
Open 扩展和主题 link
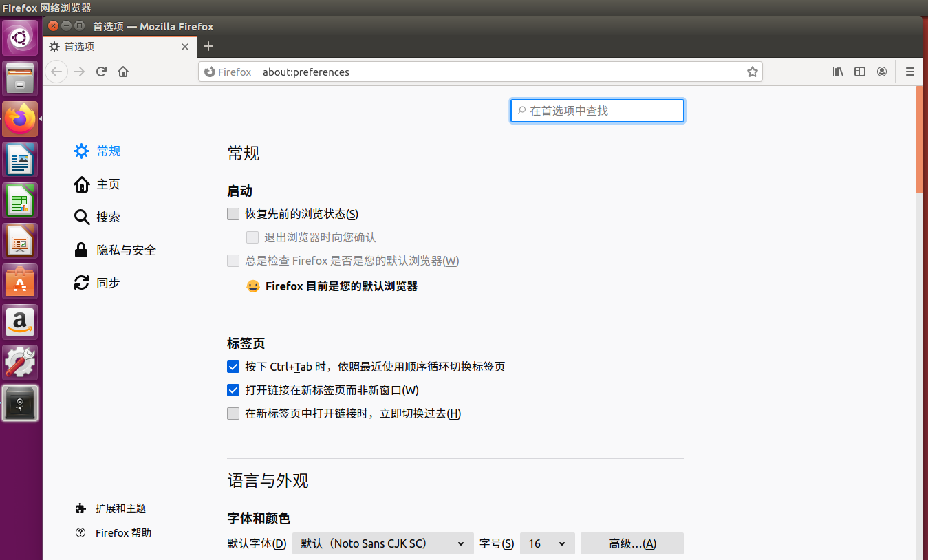click(111, 508)
